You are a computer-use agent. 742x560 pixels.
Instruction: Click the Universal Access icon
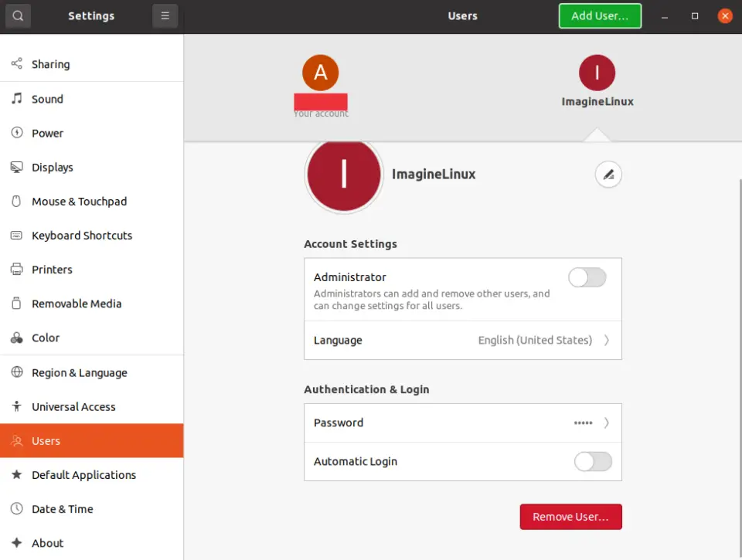point(16,406)
